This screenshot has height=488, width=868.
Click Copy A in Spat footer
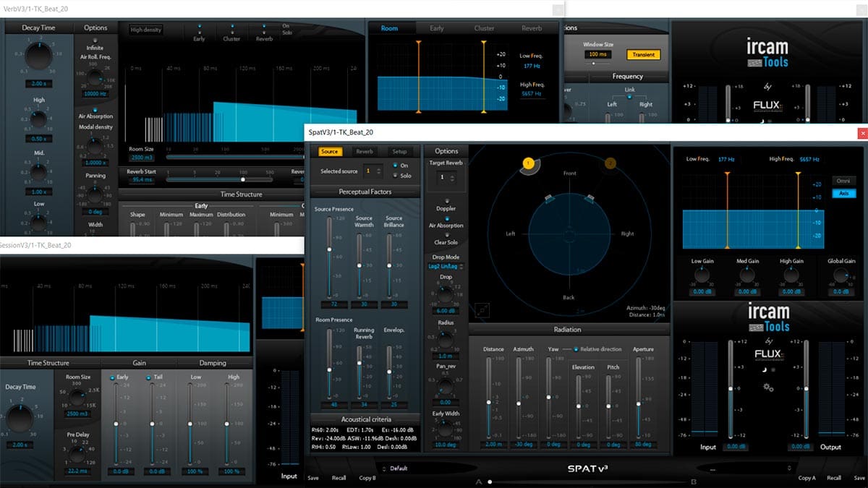point(807,478)
